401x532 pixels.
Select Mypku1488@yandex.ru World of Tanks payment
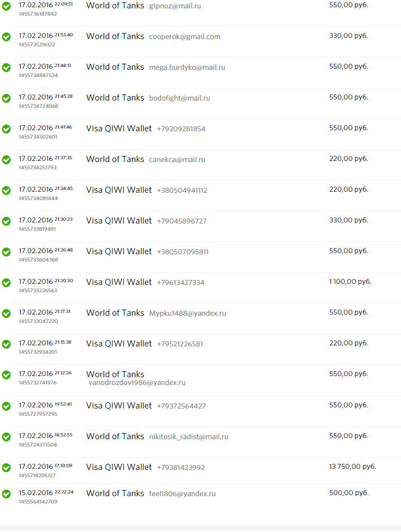[207, 319]
